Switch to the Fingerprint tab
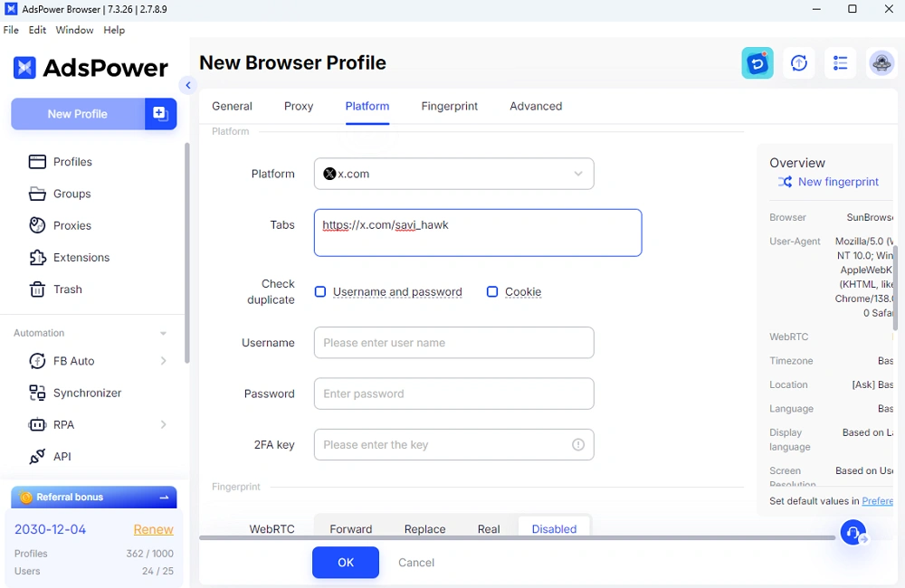The image size is (905, 588). (450, 106)
